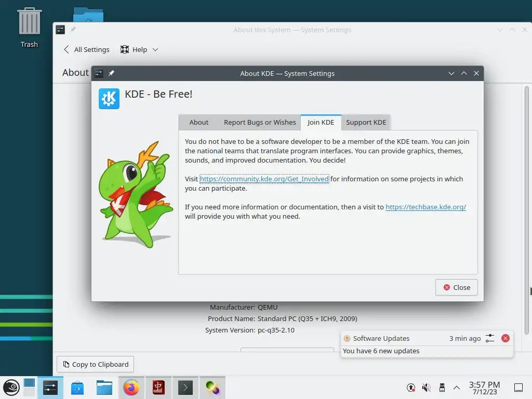Pin the System Settings background window

tap(73, 30)
